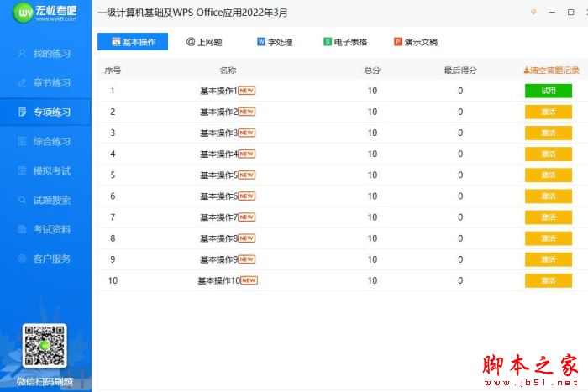The height and width of the screenshot is (392, 588).
Task: Open 综合练习 in the sidebar
Action: (45, 141)
